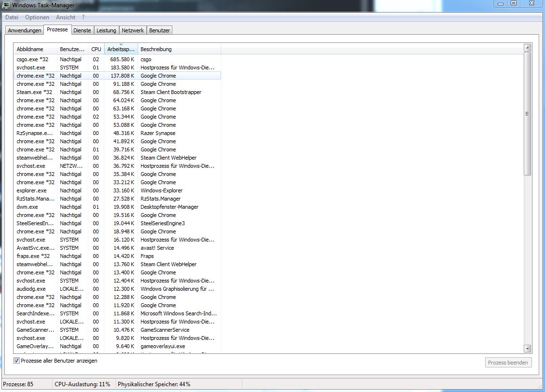Image resolution: width=545 pixels, height=392 pixels.
Task: Select the fraps.exe *32 process
Action: [x=117, y=256]
